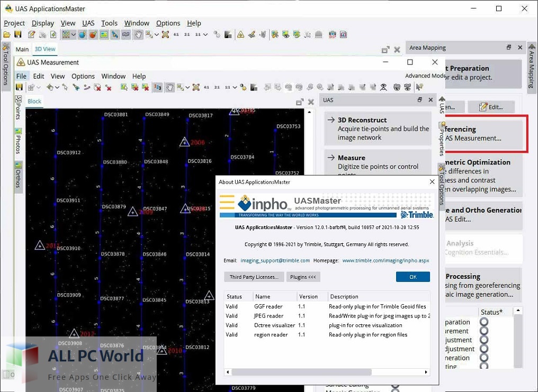Click the plugin list horizontal scrollbar thumb
Screen dimensions: 538x392
pyautogui.click(x=301, y=372)
